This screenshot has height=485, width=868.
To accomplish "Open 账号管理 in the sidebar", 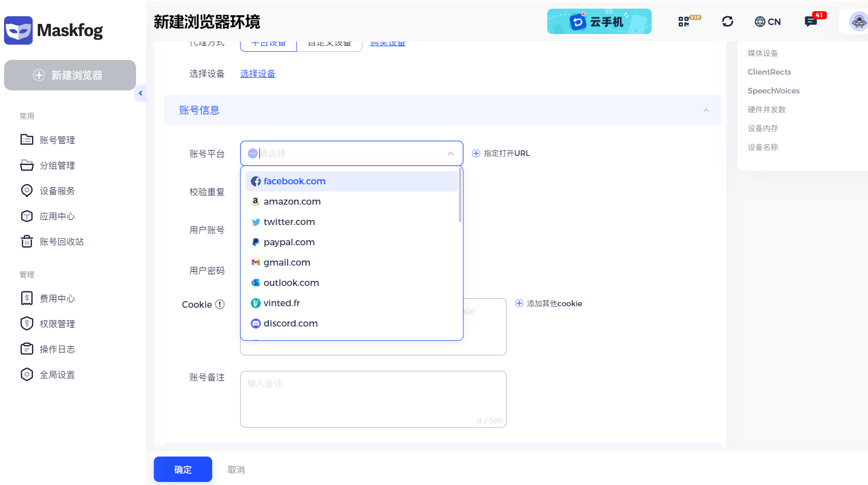I will [x=48, y=140].
